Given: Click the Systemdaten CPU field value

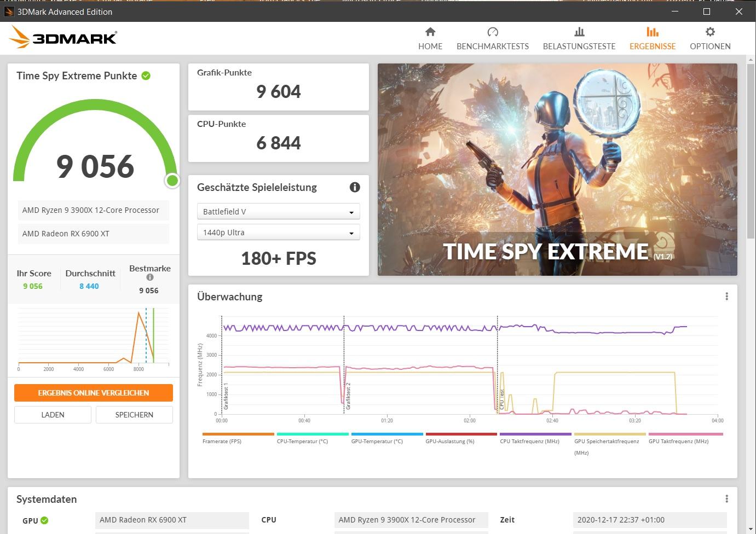Looking at the screenshot, I should pyautogui.click(x=411, y=520).
